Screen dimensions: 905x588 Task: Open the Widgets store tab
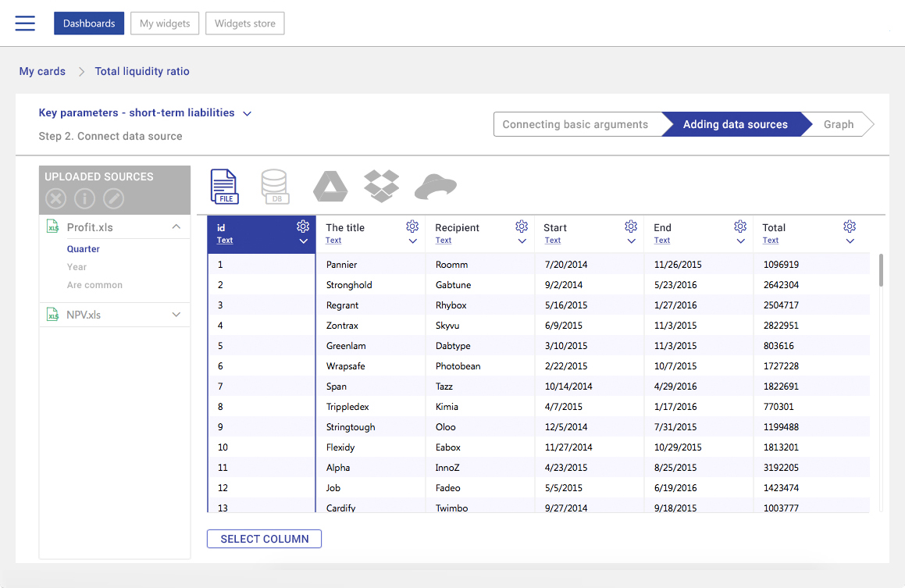(x=244, y=23)
